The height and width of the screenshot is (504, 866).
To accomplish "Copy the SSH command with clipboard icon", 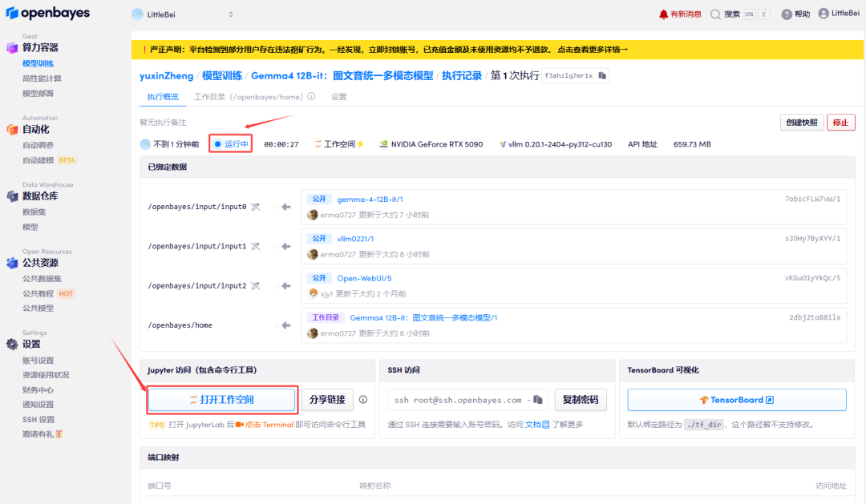I will 538,400.
